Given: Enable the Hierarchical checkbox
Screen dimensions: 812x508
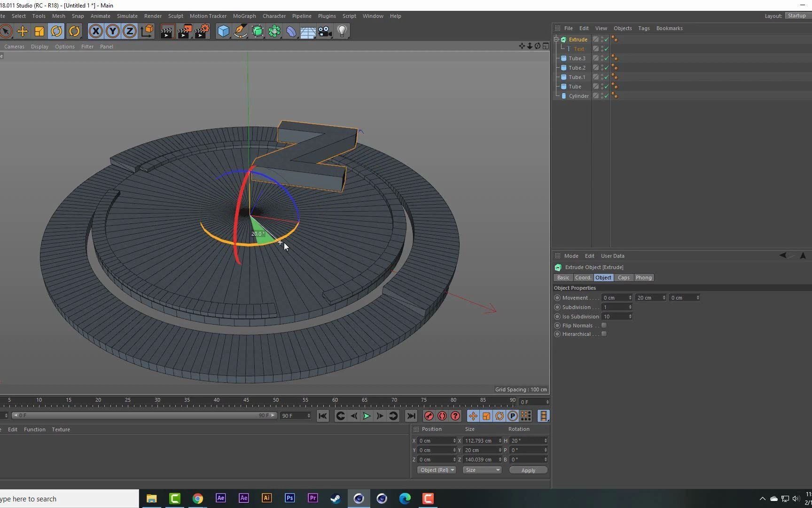Looking at the screenshot, I should [x=604, y=334].
